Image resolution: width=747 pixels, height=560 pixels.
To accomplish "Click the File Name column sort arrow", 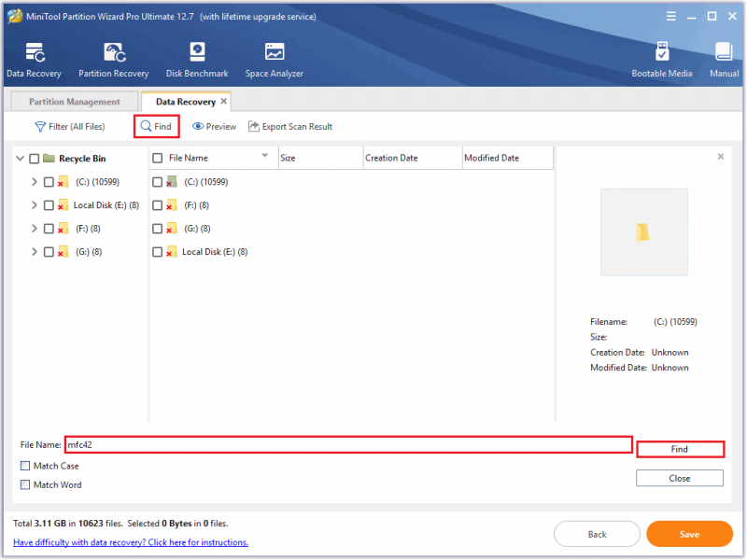I will tap(265, 156).
